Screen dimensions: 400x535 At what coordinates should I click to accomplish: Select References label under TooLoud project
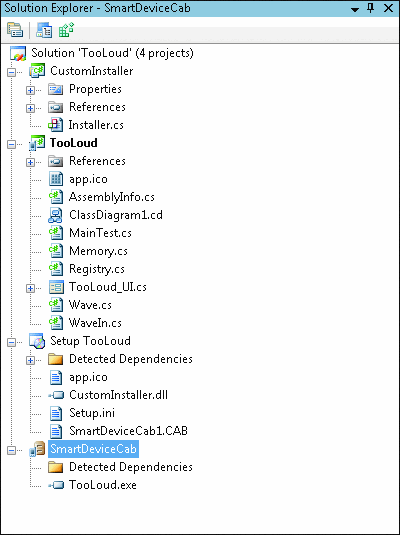[x=97, y=161]
